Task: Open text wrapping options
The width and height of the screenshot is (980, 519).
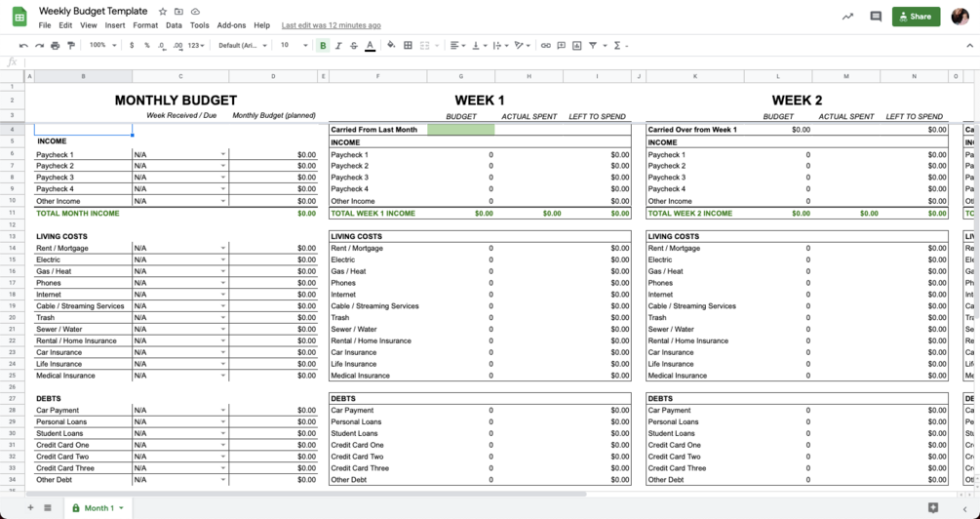Action: (x=499, y=46)
